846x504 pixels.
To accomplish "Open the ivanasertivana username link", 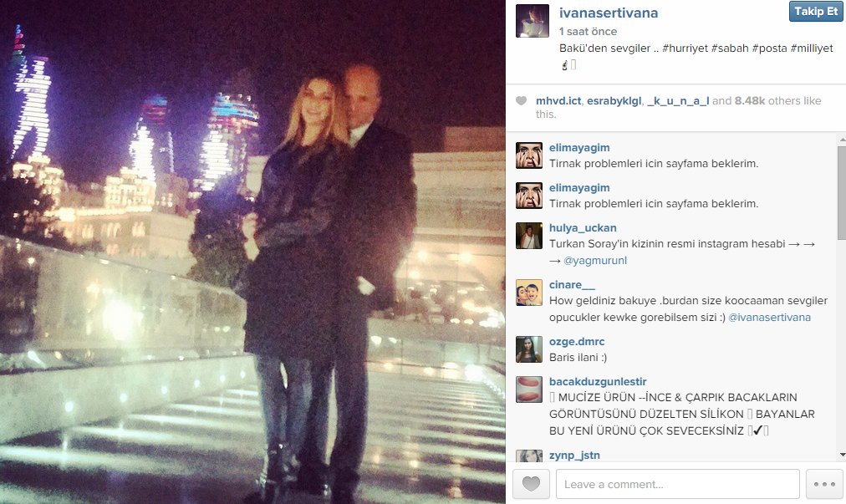I will coord(608,13).
